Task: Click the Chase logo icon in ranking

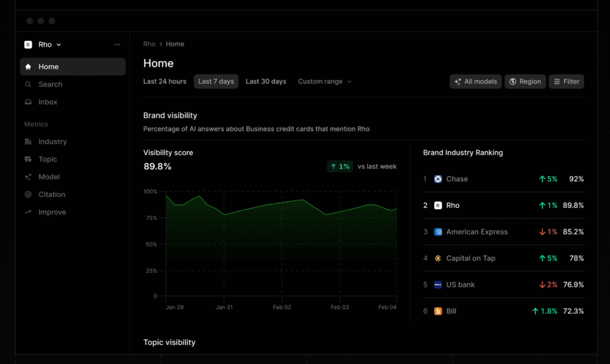Action: coord(438,179)
